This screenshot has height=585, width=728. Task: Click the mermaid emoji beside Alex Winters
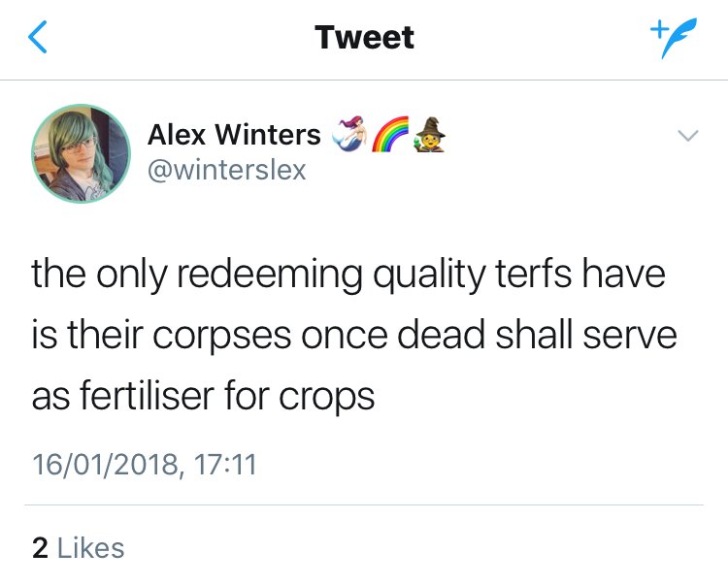(349, 134)
